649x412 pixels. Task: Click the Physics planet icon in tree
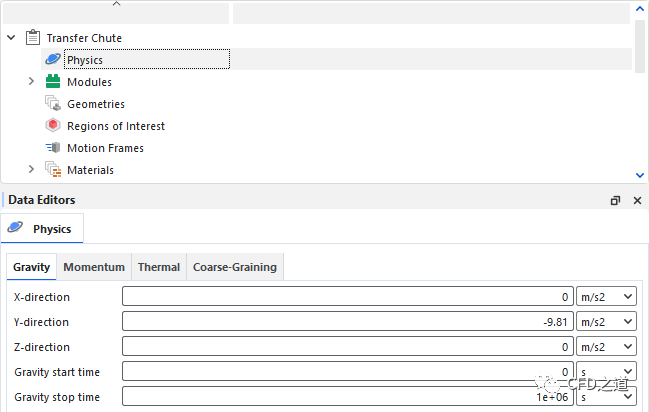click(53, 60)
